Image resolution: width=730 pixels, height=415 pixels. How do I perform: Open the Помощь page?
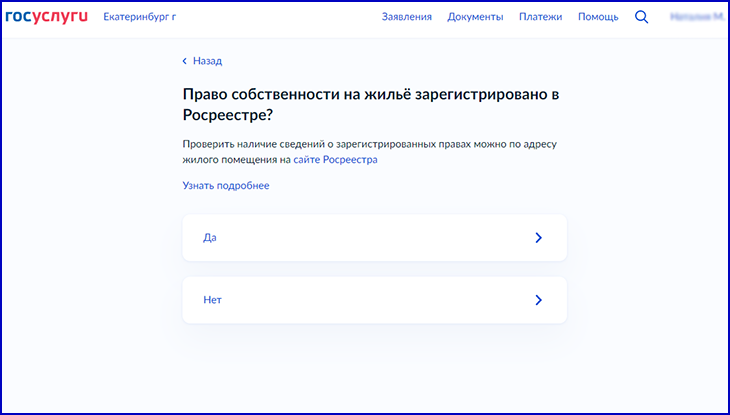pos(598,17)
